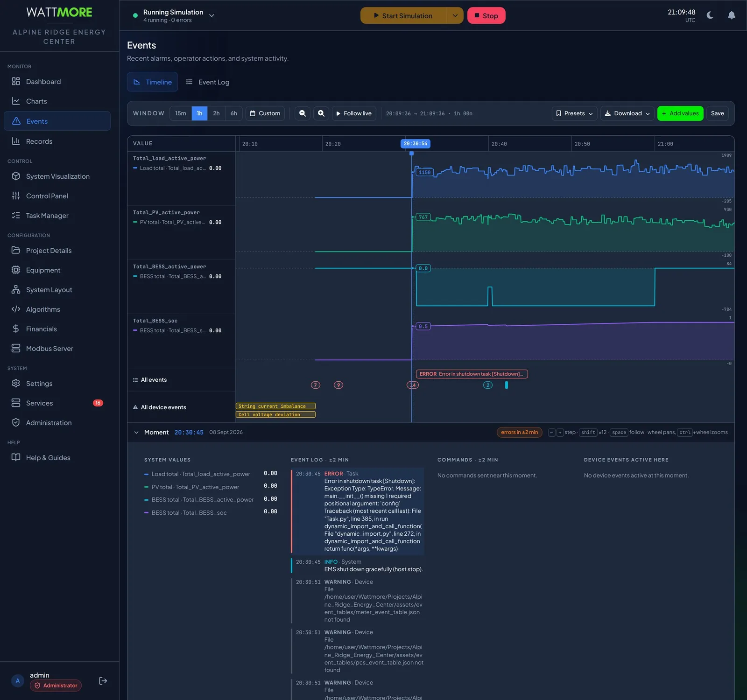Screen dimensions: 747x700
Task: Click the Administrator role badge
Action: pyautogui.click(x=56, y=686)
